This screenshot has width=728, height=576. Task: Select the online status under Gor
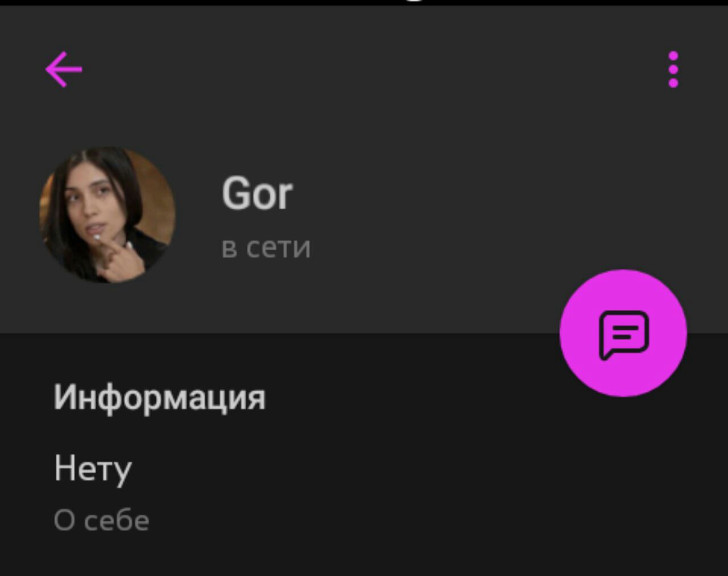click(x=266, y=247)
